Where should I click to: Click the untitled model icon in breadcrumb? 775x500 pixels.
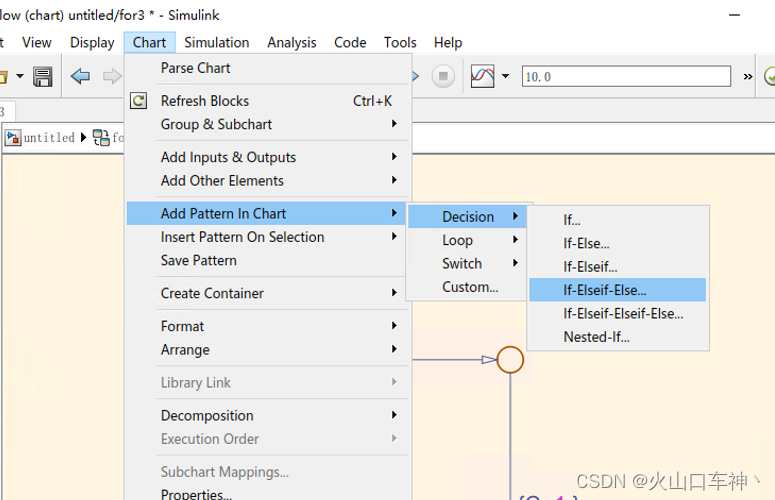[13, 137]
